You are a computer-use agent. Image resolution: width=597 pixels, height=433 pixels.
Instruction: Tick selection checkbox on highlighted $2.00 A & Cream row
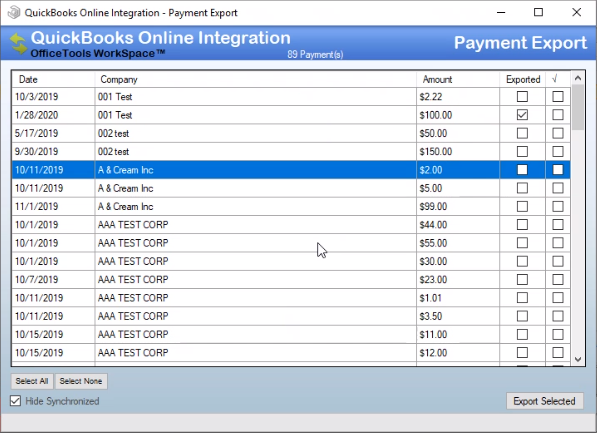(558, 169)
